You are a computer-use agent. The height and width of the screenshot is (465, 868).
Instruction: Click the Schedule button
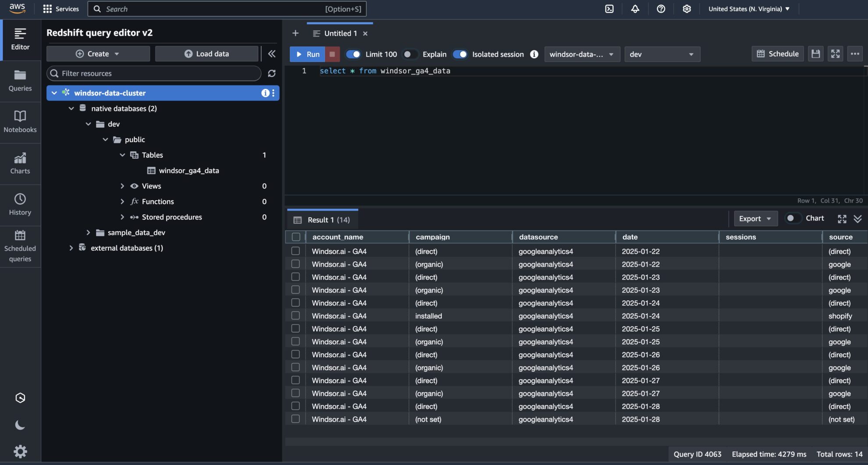(x=778, y=54)
